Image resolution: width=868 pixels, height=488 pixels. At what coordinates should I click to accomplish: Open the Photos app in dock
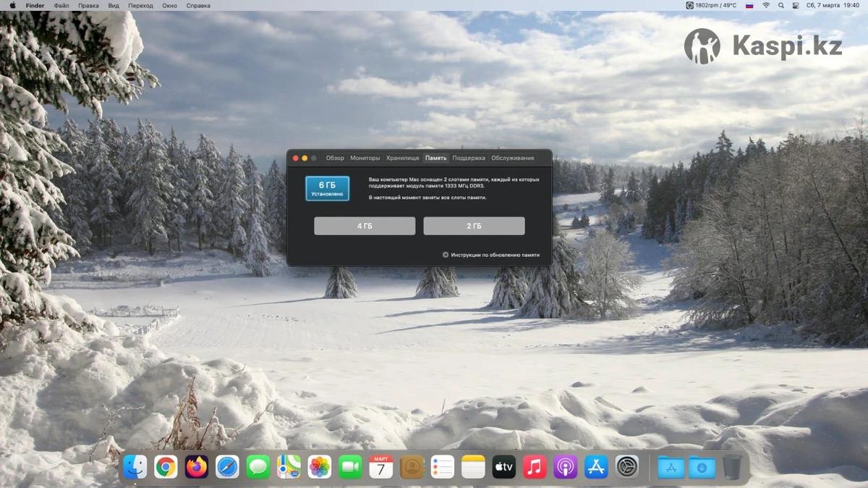click(320, 467)
